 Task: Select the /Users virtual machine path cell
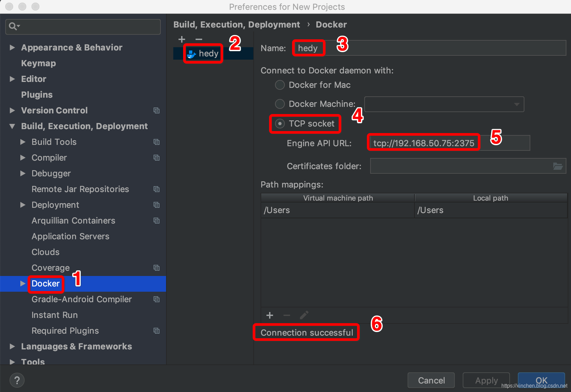click(x=338, y=210)
